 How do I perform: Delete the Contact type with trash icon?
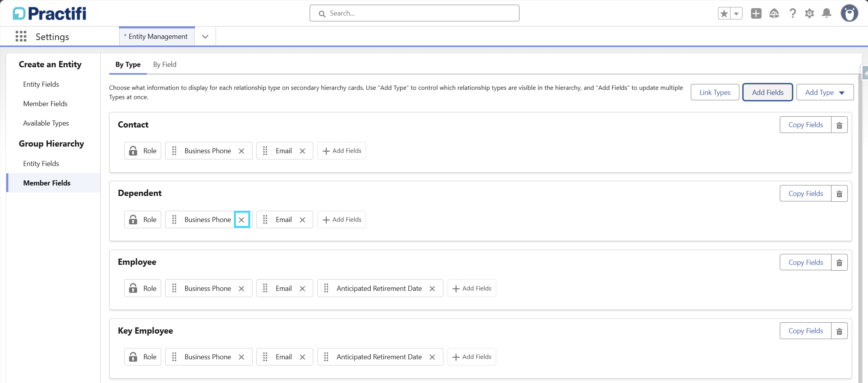click(x=839, y=125)
